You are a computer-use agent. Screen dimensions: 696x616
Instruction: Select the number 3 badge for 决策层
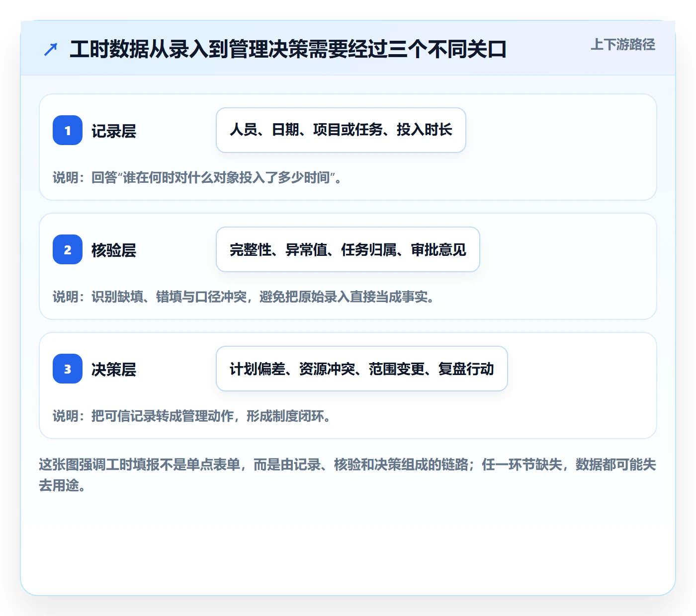(x=68, y=369)
